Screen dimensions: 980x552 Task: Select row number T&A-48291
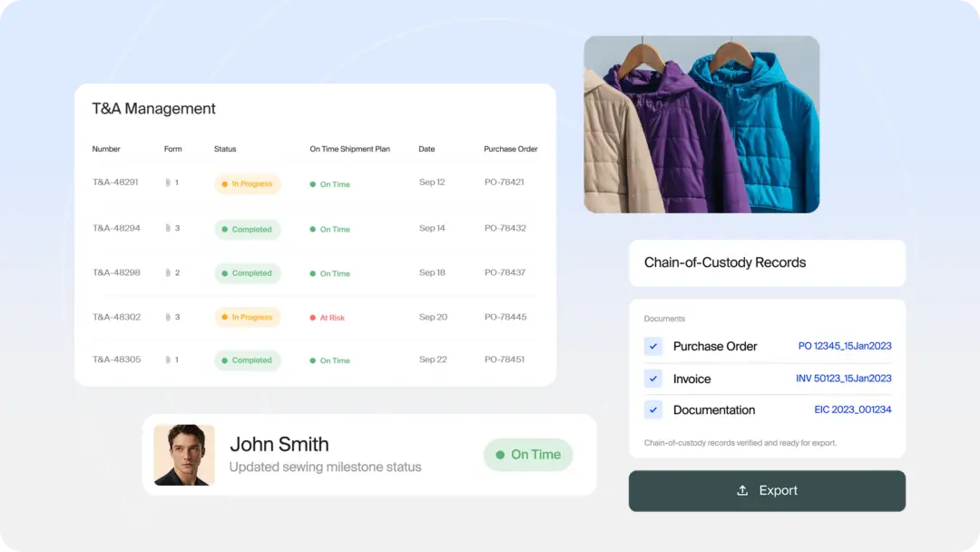(x=115, y=182)
